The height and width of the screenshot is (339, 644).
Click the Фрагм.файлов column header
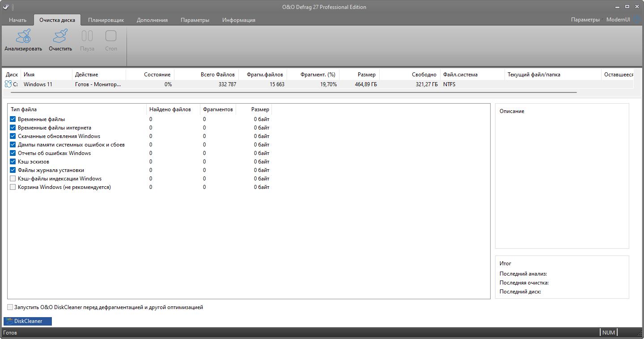point(263,75)
